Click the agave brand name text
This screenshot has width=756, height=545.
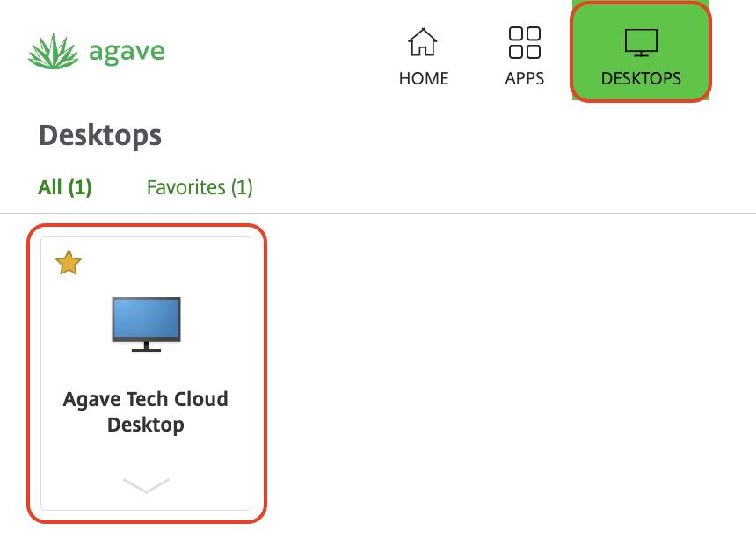[127, 51]
